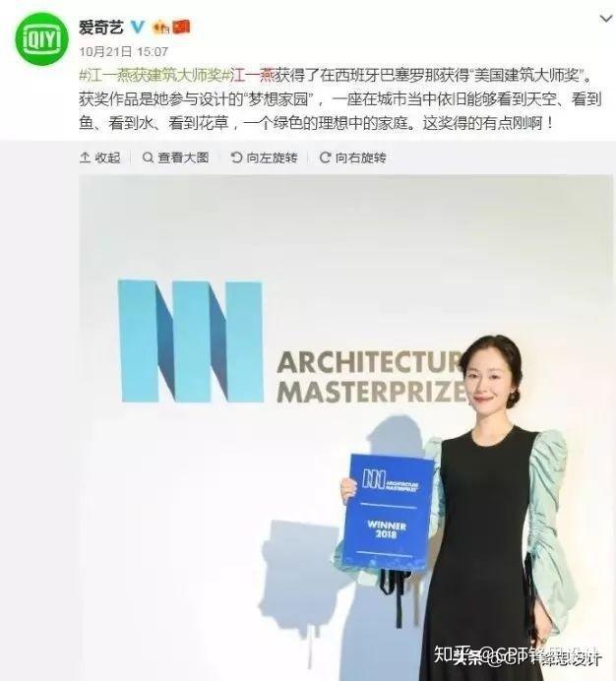Open the 10月21日 15:07 timestamp link
This screenshot has height=681, width=616.
123,52
